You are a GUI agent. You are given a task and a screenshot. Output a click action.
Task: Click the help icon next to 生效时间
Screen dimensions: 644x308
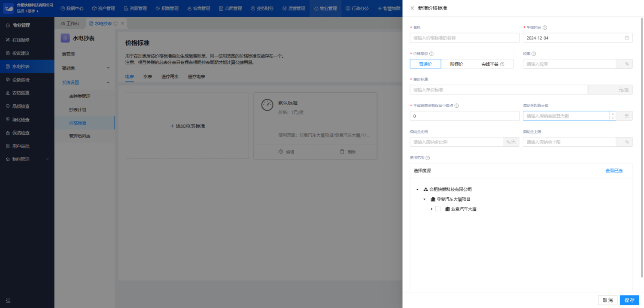point(545,27)
